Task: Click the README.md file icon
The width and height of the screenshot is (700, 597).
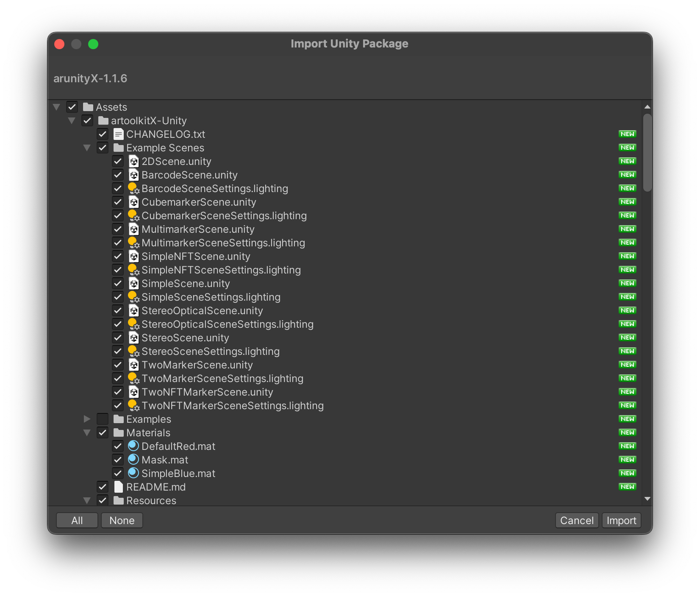Action: click(x=119, y=487)
